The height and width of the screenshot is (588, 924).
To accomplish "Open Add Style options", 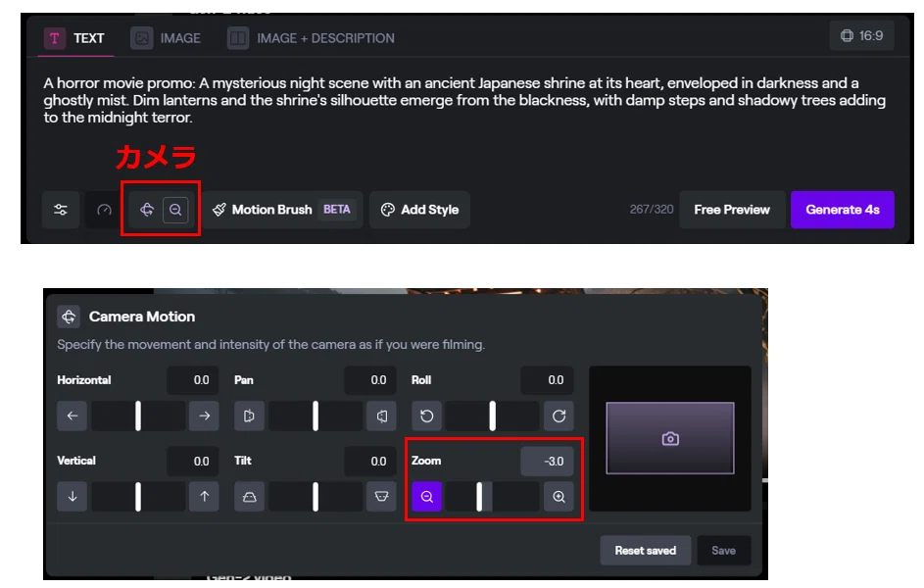I will pos(419,210).
